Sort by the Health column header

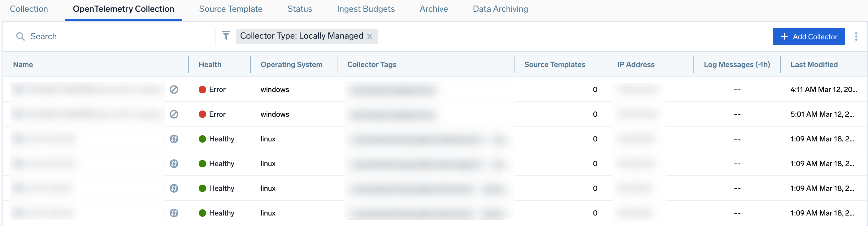(210, 65)
